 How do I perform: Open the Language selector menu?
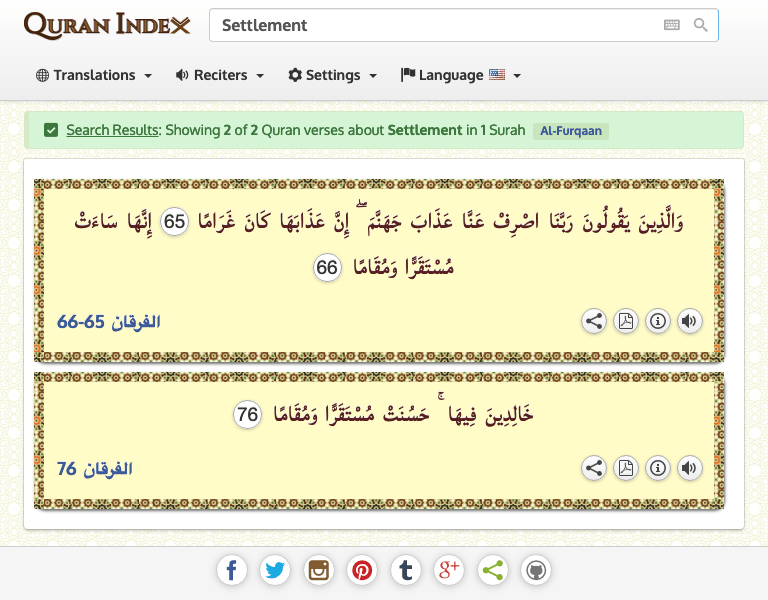[x=460, y=75]
